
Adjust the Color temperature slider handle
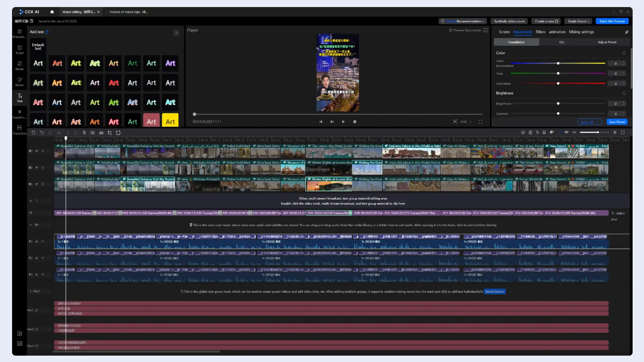[558, 63]
